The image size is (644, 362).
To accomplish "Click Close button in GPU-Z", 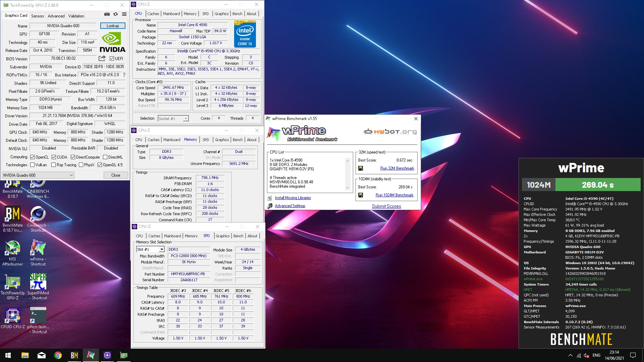I will (x=116, y=175).
